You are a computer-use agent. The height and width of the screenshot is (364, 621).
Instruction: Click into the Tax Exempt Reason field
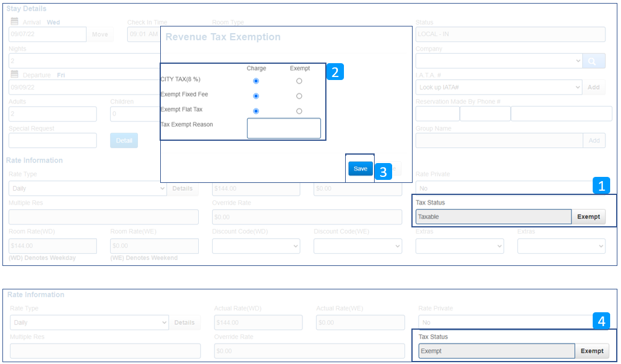(284, 128)
